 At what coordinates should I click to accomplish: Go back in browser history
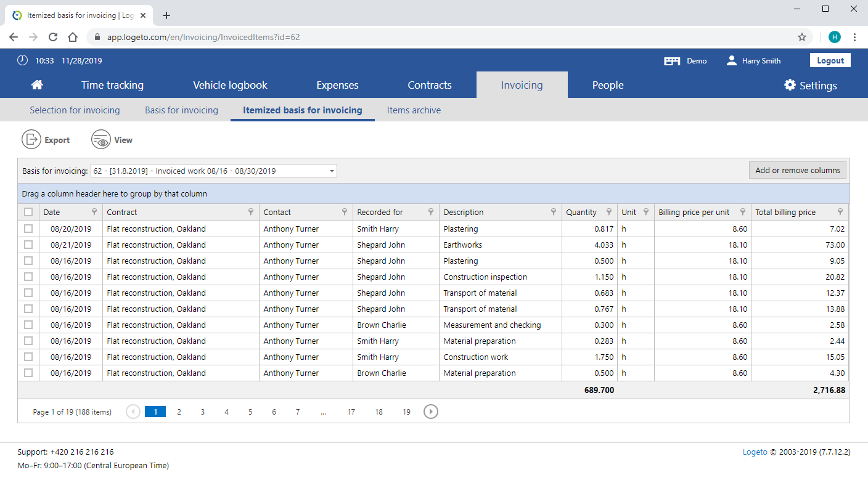point(14,37)
